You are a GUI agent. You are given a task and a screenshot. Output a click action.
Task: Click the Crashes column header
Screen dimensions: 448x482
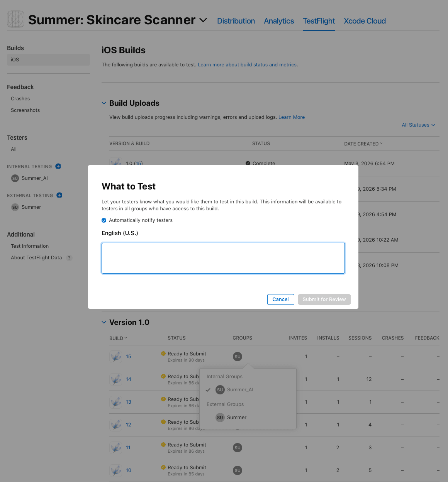pyautogui.click(x=393, y=338)
